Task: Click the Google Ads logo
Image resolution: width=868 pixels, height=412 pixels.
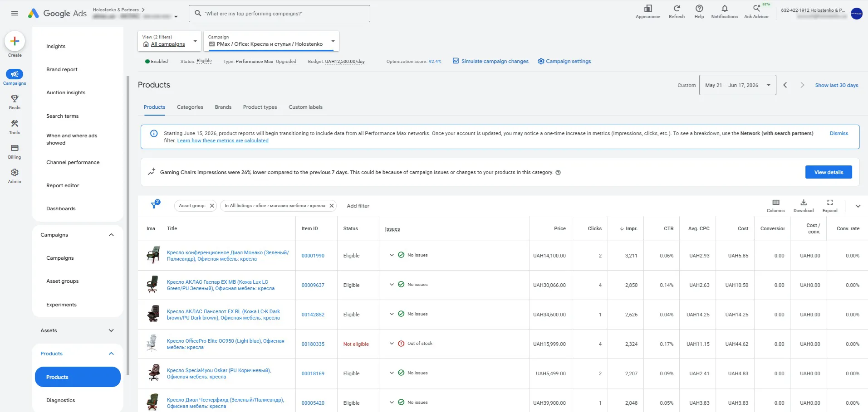Action: tap(57, 14)
